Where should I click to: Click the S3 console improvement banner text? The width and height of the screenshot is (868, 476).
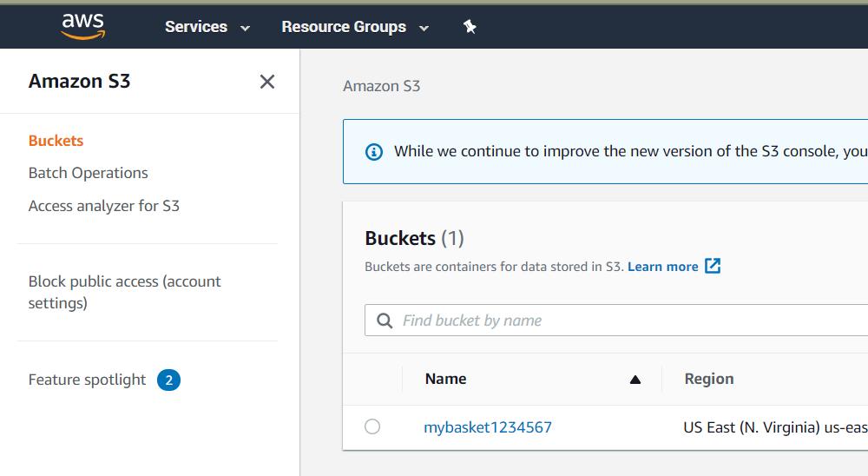coord(630,151)
